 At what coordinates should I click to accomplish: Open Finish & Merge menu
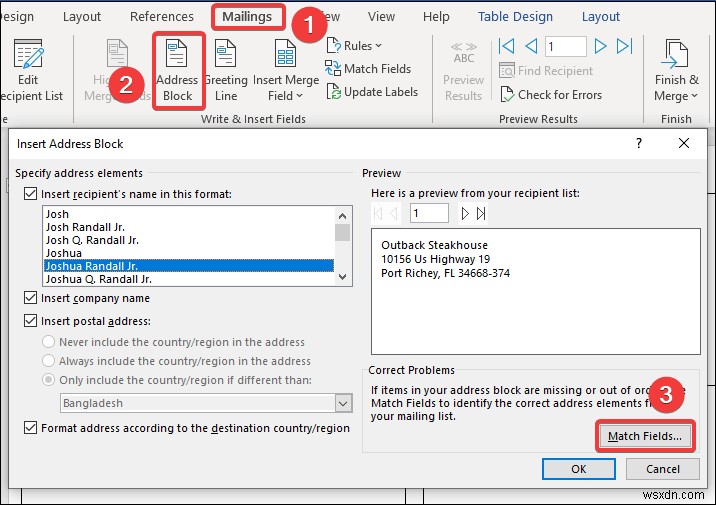click(676, 71)
